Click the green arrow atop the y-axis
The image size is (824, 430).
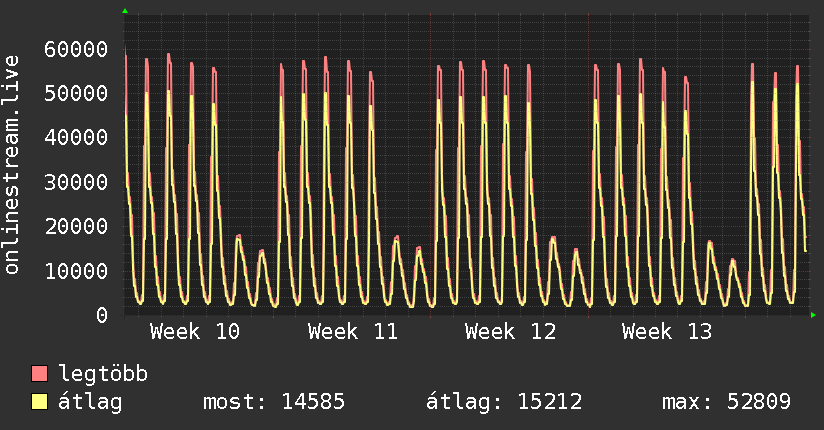pyautogui.click(x=125, y=11)
